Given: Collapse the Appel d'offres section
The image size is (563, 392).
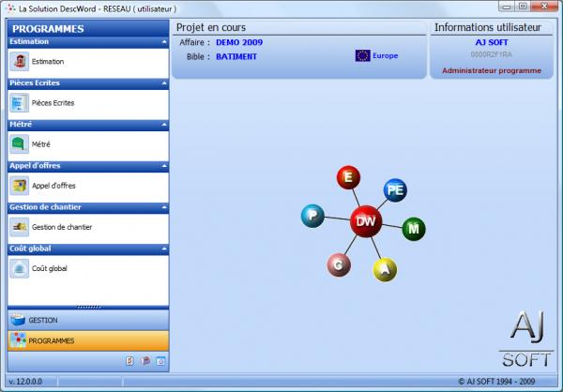Looking at the screenshot, I should coord(164,166).
